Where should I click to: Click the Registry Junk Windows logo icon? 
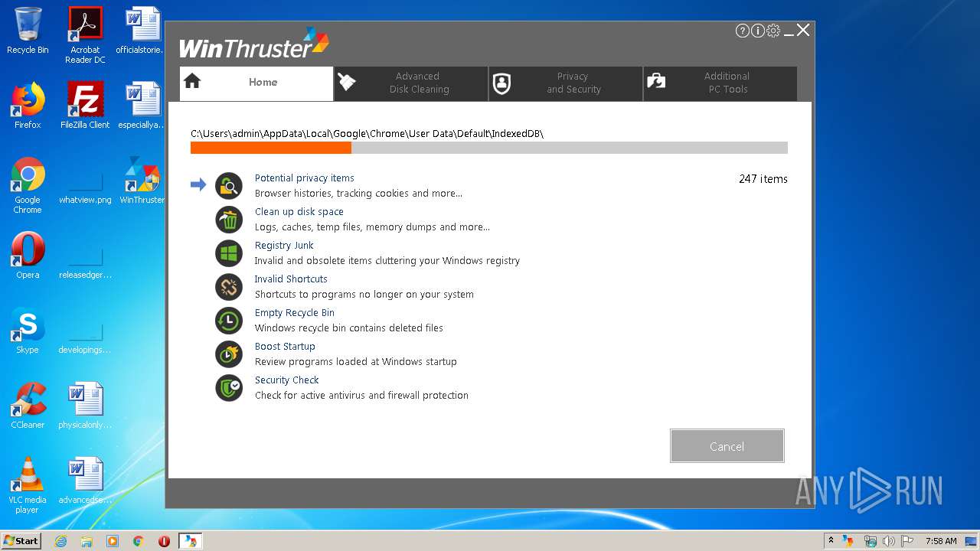(x=229, y=253)
